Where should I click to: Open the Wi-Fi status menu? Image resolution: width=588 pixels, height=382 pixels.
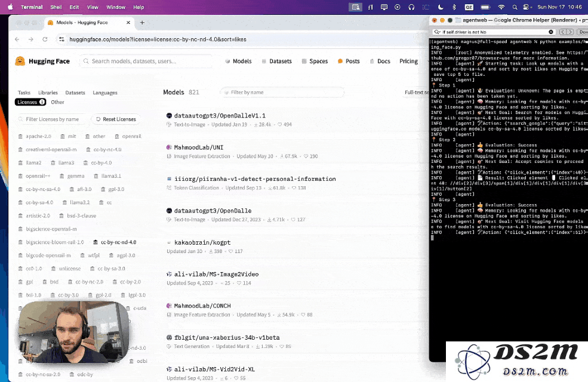(x=501, y=7)
